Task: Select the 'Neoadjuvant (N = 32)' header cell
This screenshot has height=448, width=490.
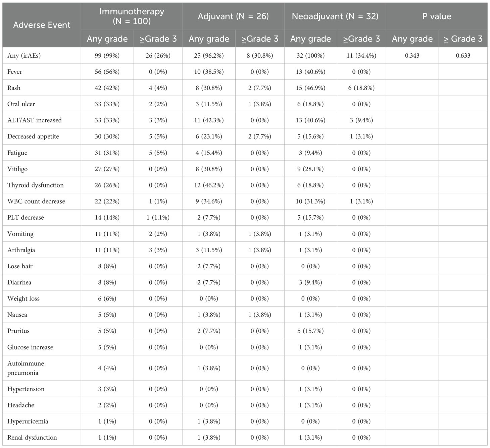Action: tap(335, 16)
